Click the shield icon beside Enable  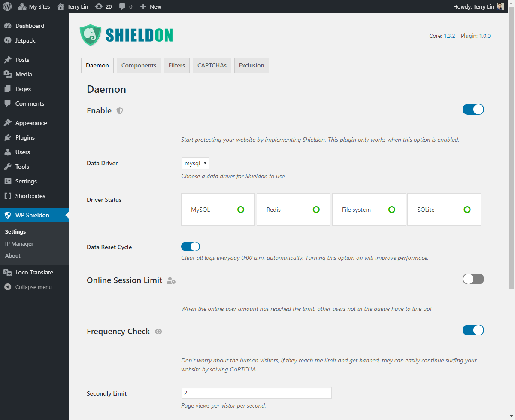pos(120,111)
